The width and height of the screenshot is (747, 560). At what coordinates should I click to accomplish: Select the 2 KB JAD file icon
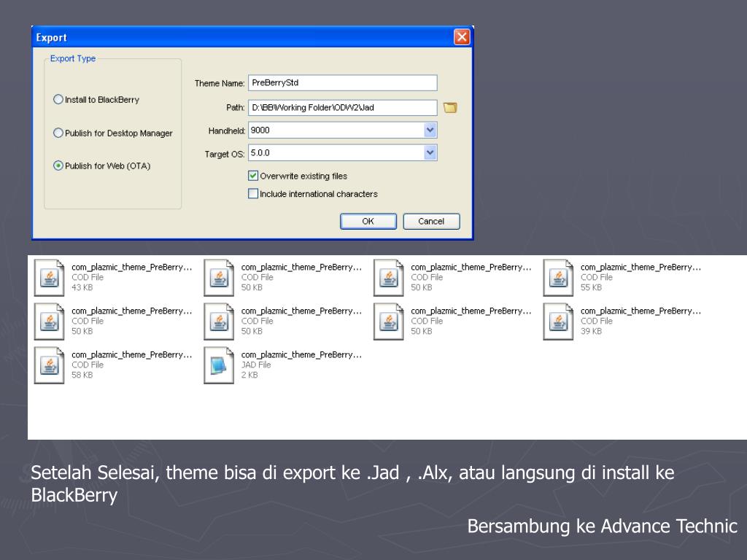point(219,365)
